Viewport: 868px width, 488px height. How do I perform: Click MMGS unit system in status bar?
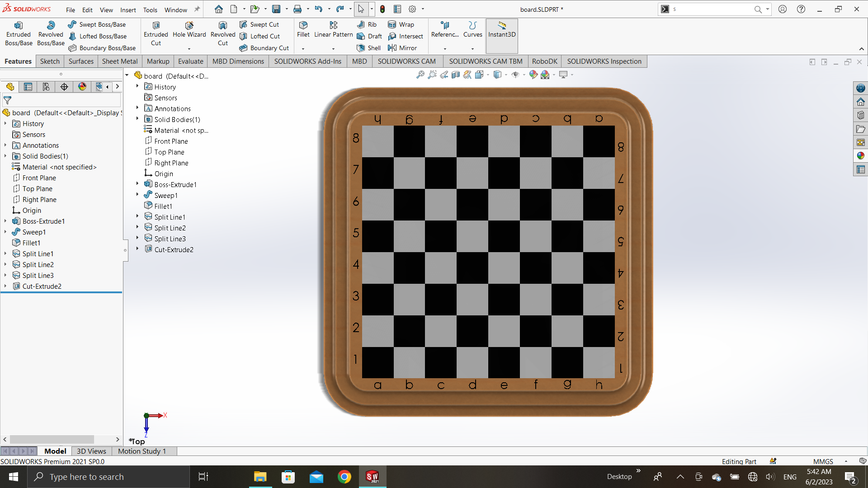point(823,461)
